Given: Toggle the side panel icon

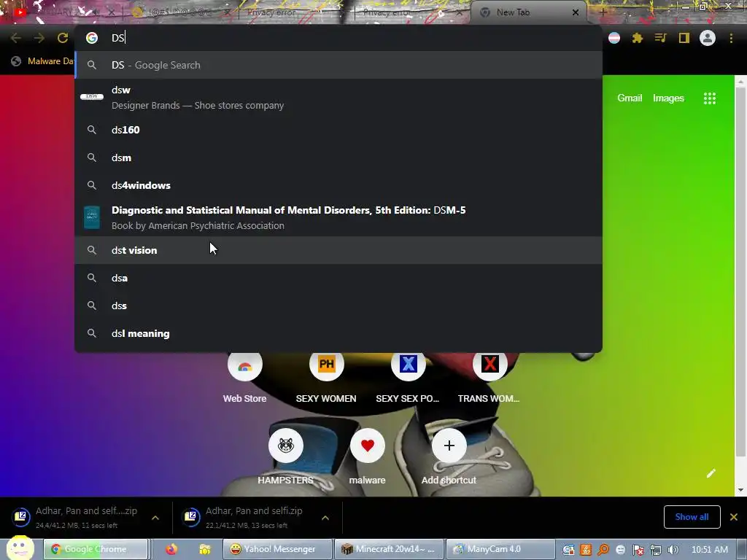Looking at the screenshot, I should pyautogui.click(x=684, y=38).
